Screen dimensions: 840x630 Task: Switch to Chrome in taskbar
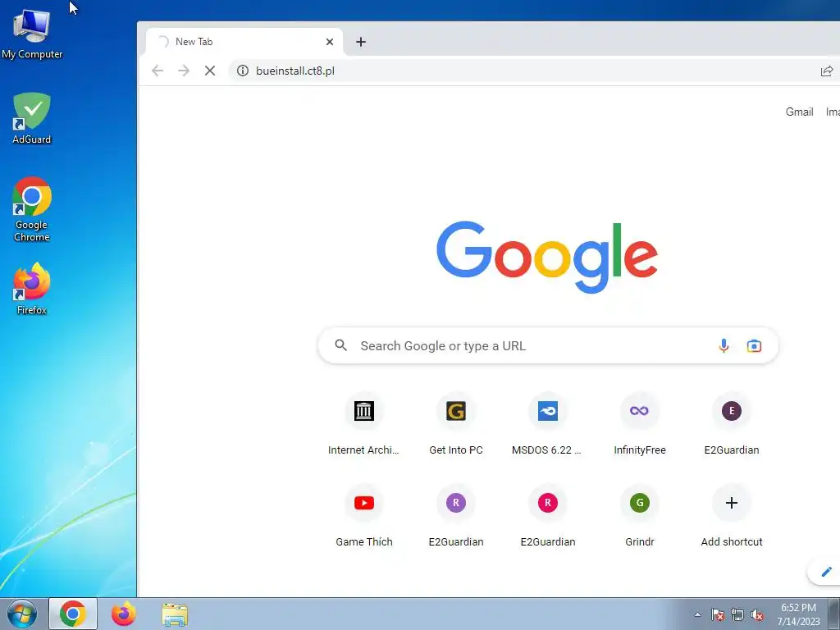tap(73, 614)
